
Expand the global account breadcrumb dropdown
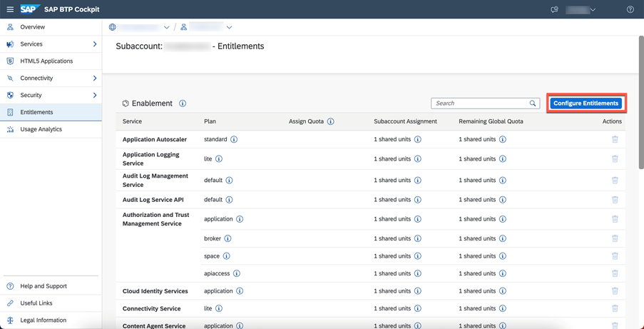[167, 27]
